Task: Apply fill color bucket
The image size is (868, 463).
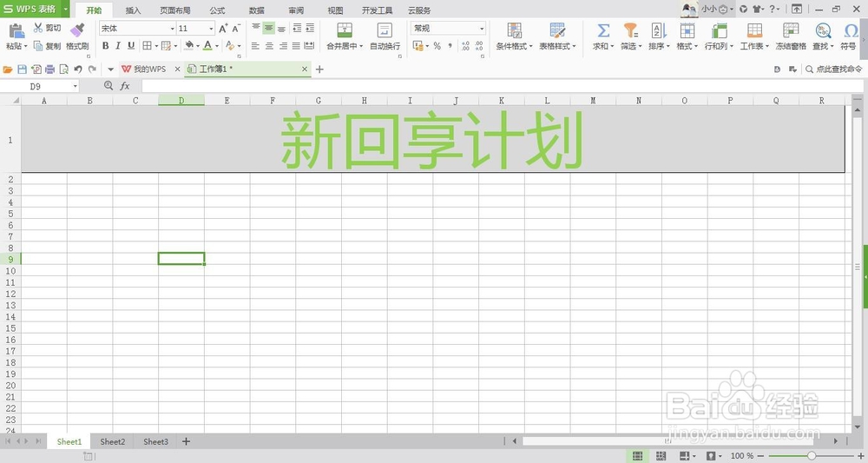Action: [189, 45]
